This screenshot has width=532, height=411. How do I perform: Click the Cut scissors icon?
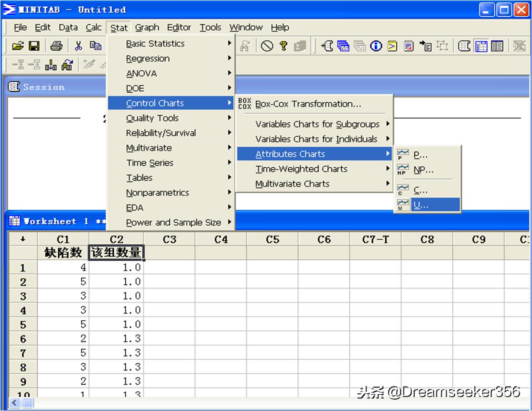tap(78, 46)
